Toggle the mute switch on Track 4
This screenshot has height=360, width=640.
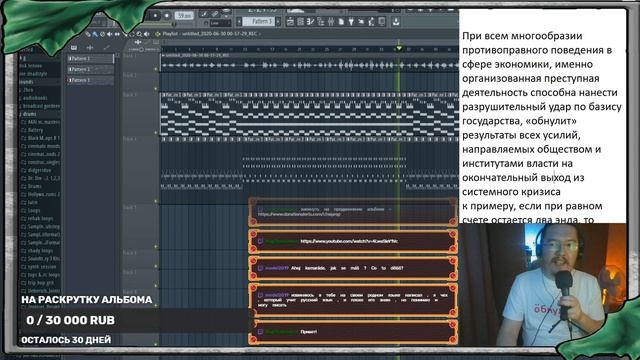(156, 201)
